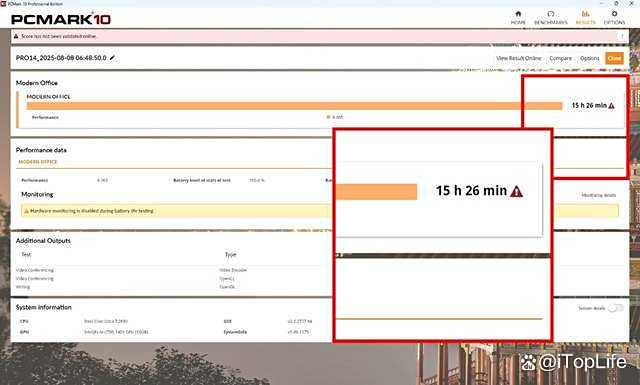Screen dimensions: 640x385
Task: Click the Modern Office result heading
Action: pyautogui.click(x=37, y=83)
